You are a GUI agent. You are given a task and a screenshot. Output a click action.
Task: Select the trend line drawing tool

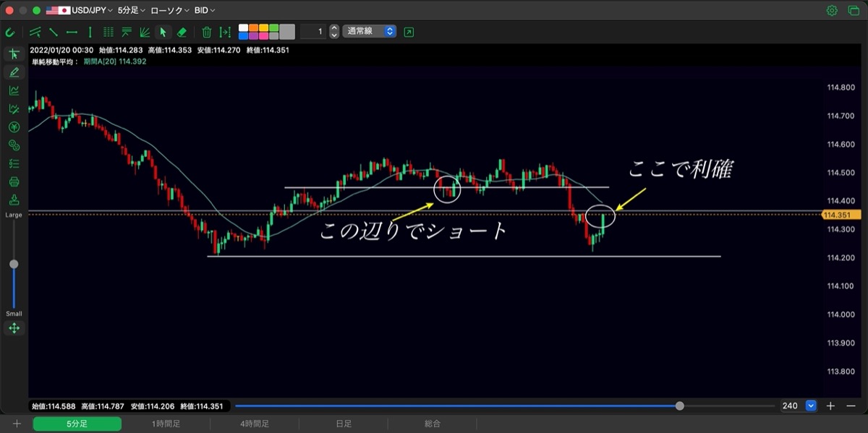point(54,32)
